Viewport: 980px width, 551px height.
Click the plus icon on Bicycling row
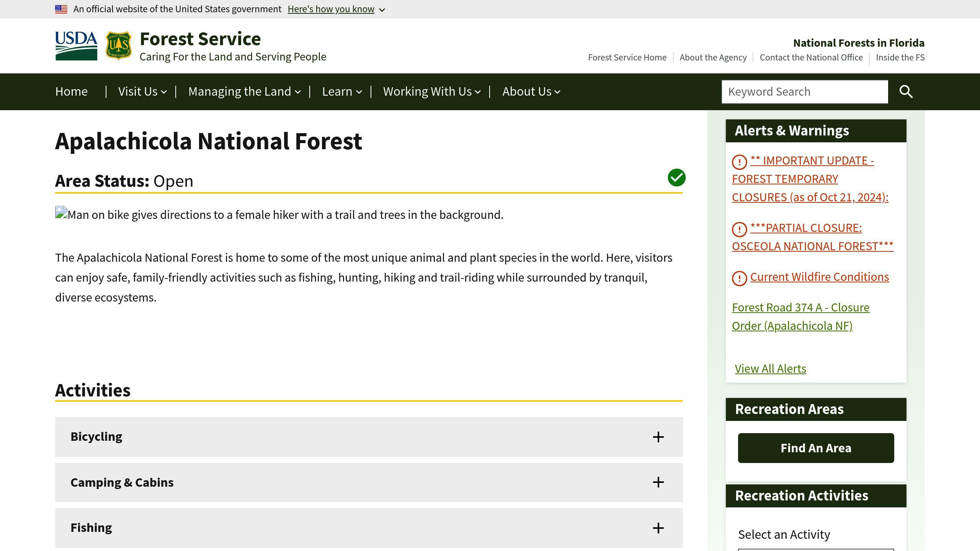tap(658, 437)
